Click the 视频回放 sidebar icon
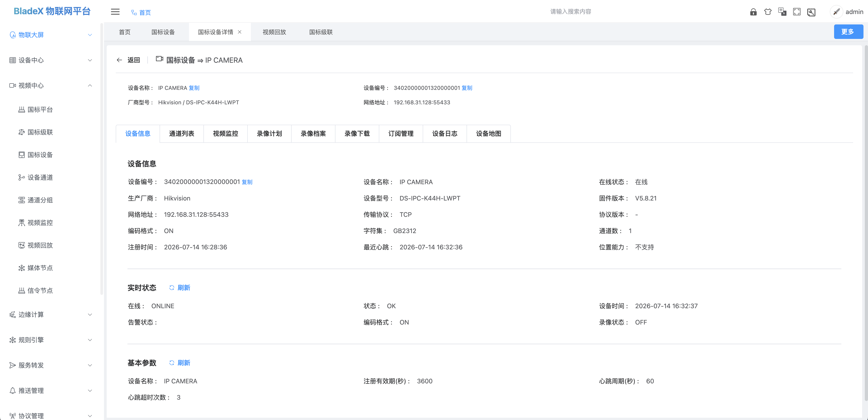This screenshot has width=868, height=420. tap(21, 245)
